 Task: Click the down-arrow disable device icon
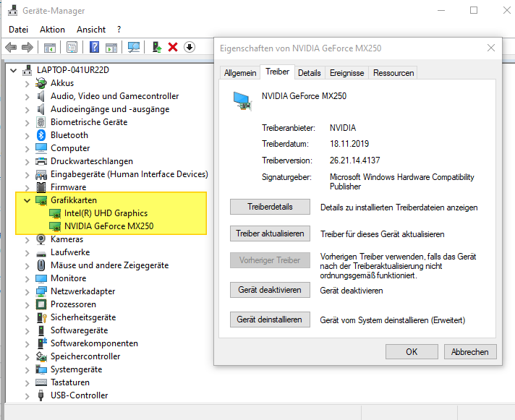tap(190, 47)
